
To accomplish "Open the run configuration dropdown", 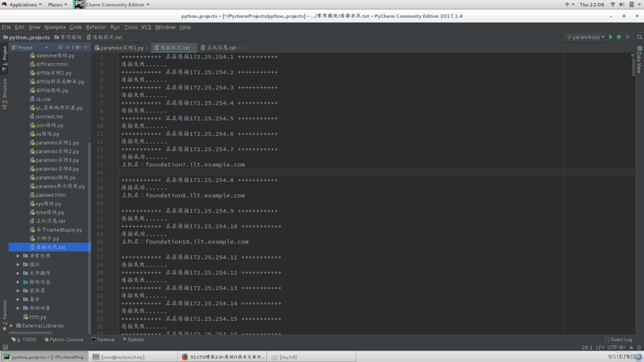I will tap(585, 37).
